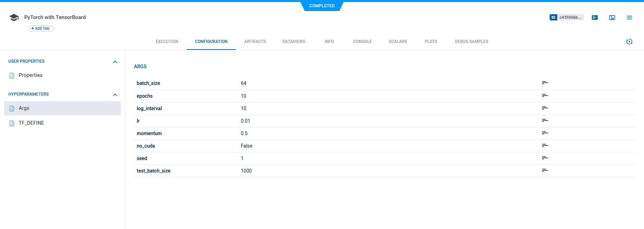Open the details view icon in header
Screen dimensions: 644x229
(x=594, y=18)
